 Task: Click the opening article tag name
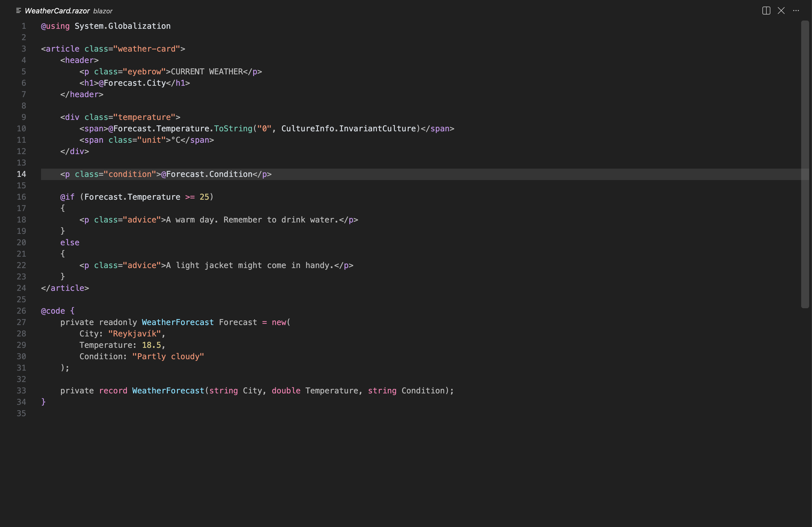click(62, 49)
